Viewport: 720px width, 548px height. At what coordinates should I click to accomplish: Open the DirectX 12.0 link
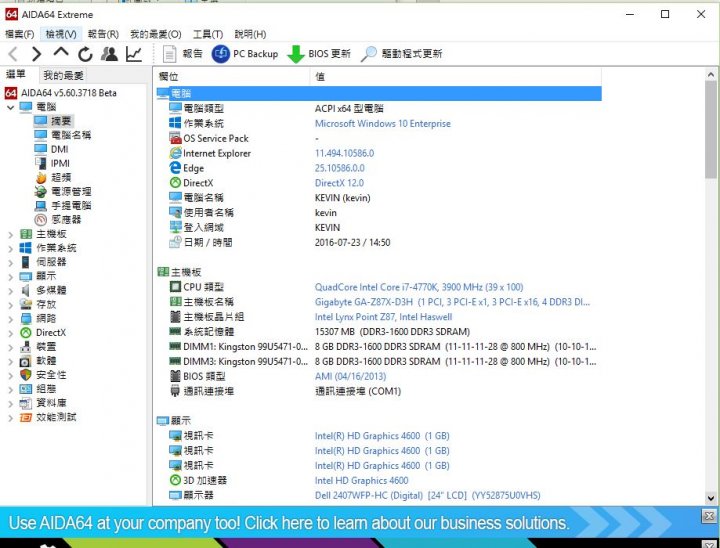tap(339, 183)
